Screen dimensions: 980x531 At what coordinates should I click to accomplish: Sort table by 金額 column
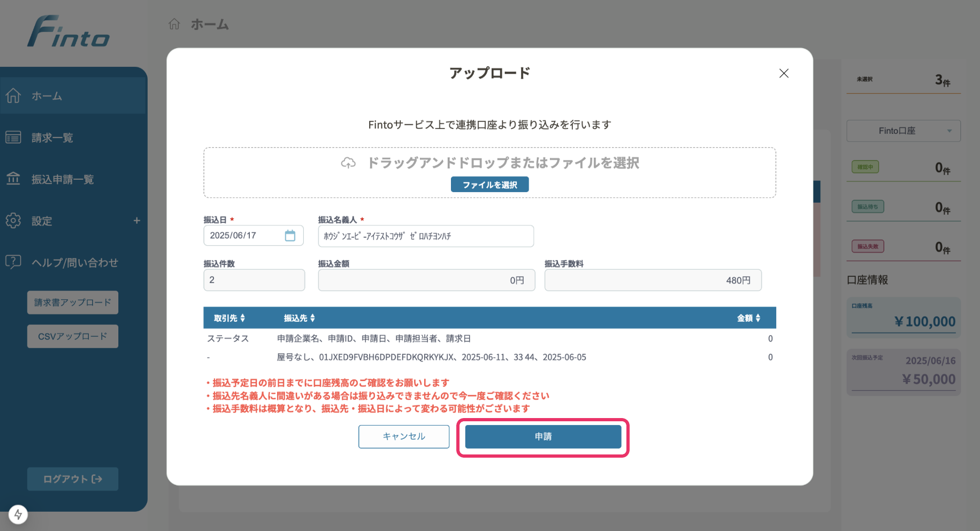[748, 318]
